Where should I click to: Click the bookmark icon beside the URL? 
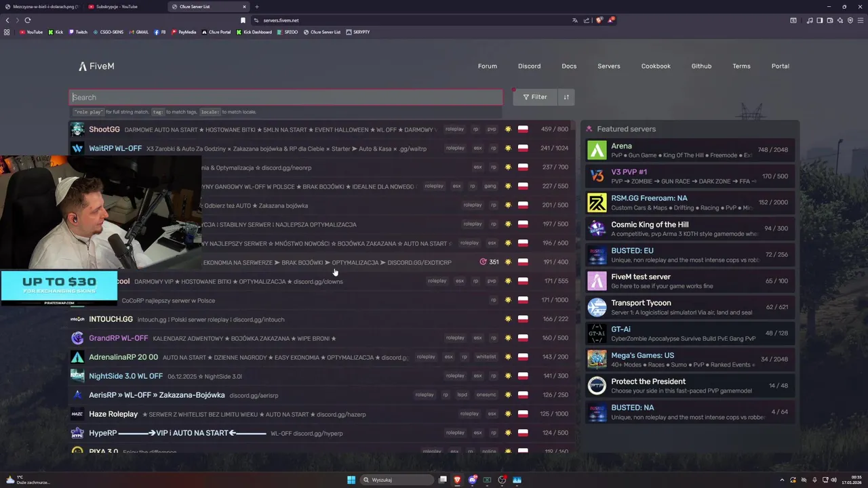pyautogui.click(x=243, y=20)
